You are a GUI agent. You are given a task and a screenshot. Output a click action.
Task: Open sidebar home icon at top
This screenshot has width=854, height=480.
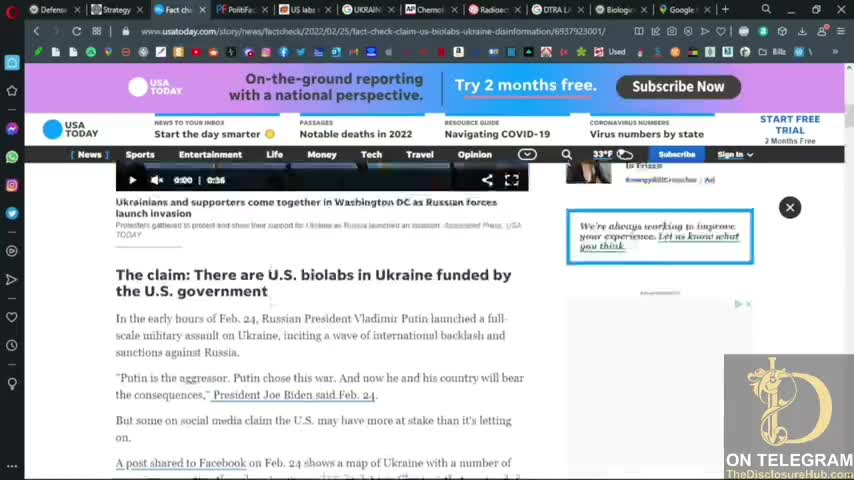12,63
